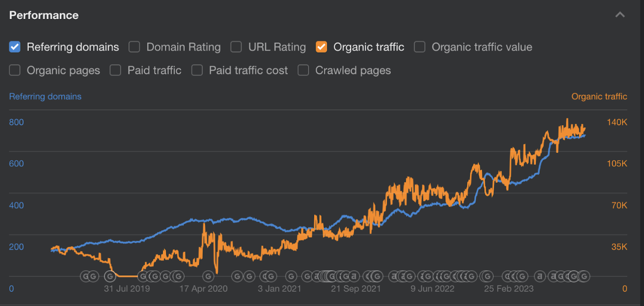The width and height of the screenshot is (644, 306).
Task: Click the leftmost Google update icon on the timeline
Action: (86, 276)
